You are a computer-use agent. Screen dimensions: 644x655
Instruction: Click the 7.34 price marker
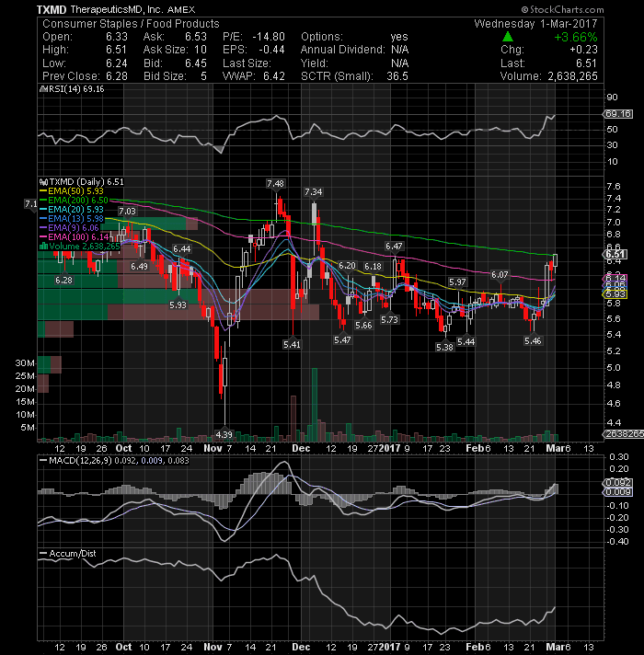[x=313, y=191]
